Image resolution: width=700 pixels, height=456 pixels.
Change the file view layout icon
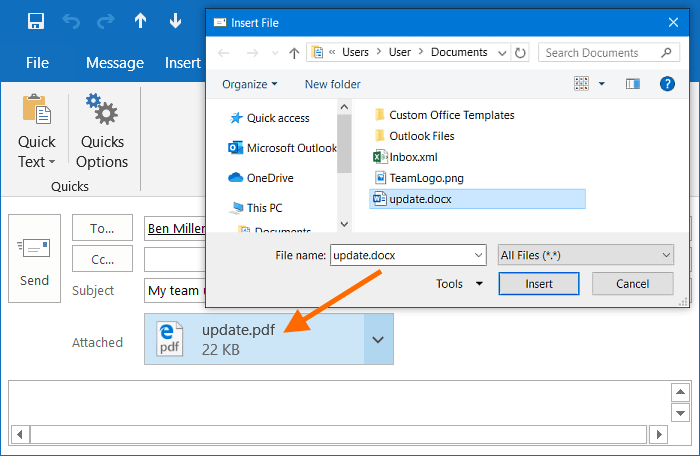(581, 84)
